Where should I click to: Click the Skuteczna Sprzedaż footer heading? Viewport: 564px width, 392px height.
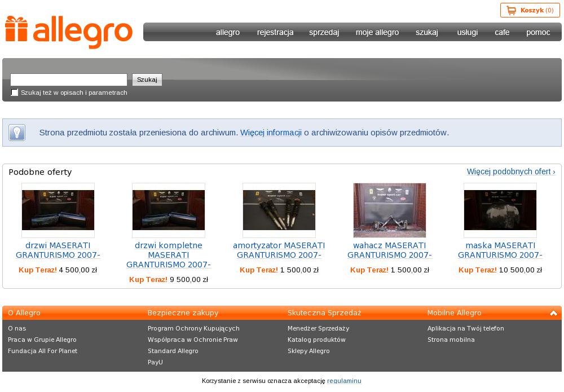324,313
